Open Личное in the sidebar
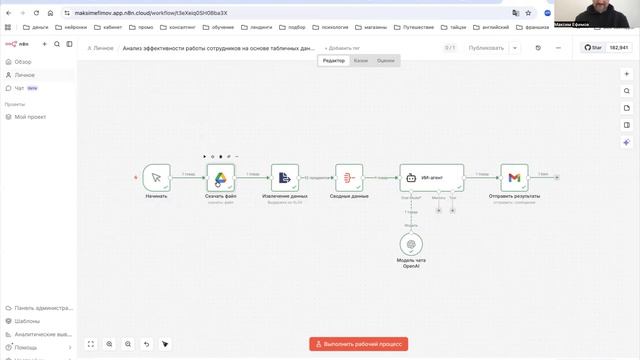 (x=38, y=75)
